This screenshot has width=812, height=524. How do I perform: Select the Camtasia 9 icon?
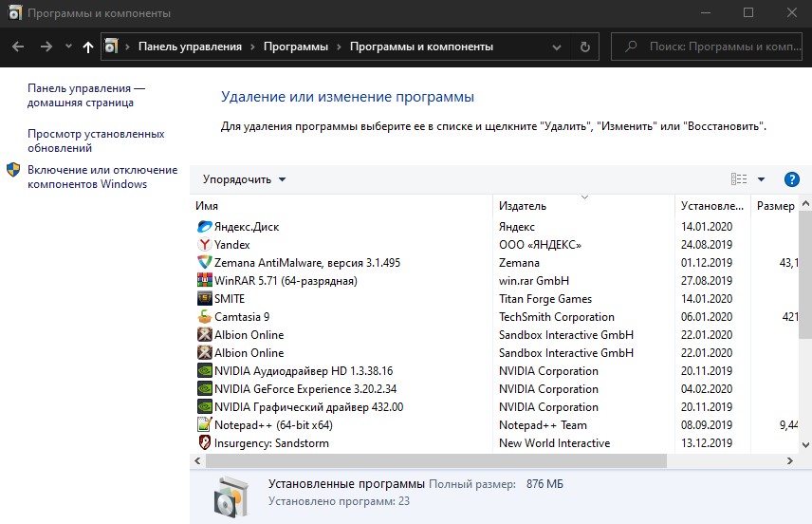(205, 316)
